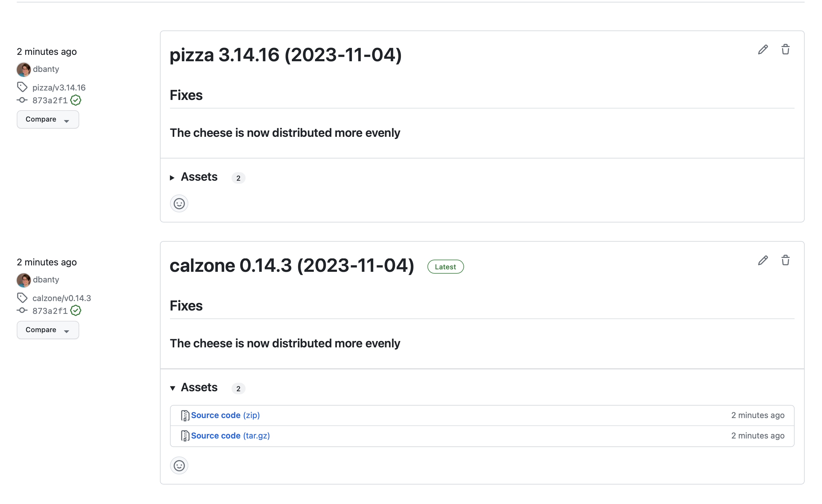Open tag pizza/v3.14.16
The image size is (822, 504).
pyautogui.click(x=59, y=88)
